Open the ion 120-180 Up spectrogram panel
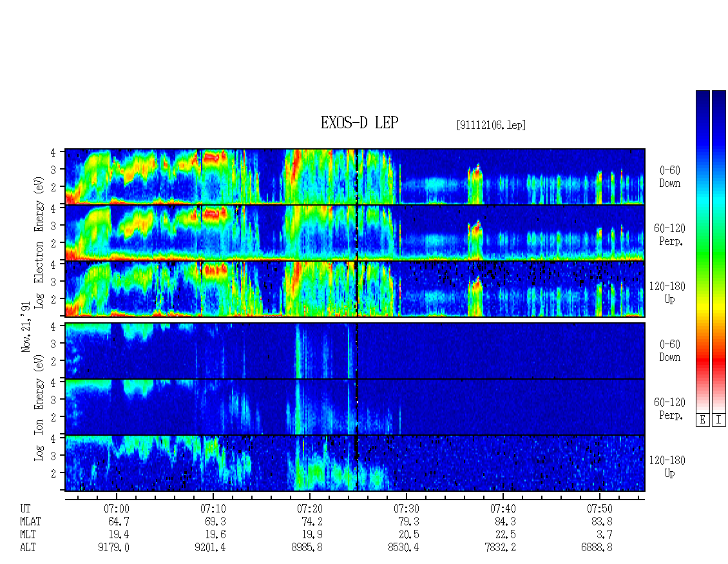The image size is (728, 564). [x=355, y=463]
